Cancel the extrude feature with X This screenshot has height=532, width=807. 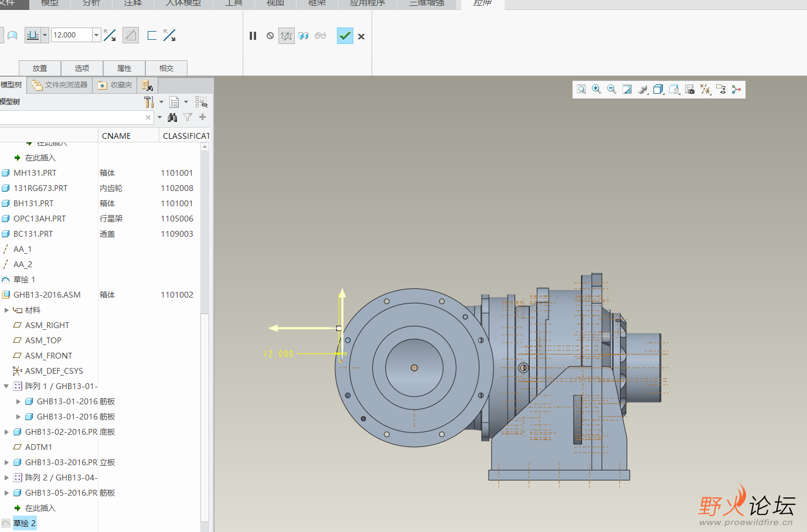pyautogui.click(x=362, y=36)
